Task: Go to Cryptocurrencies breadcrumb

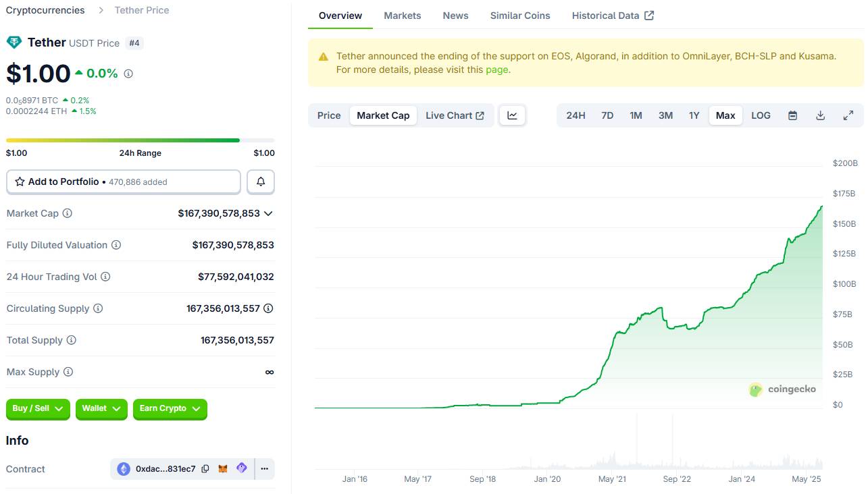Action: coord(45,10)
